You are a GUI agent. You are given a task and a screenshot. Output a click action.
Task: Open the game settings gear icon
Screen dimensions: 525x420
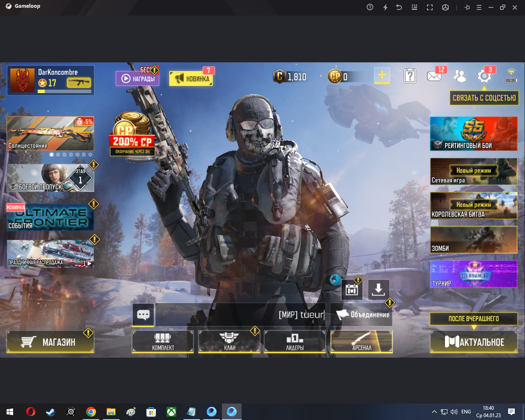(484, 76)
